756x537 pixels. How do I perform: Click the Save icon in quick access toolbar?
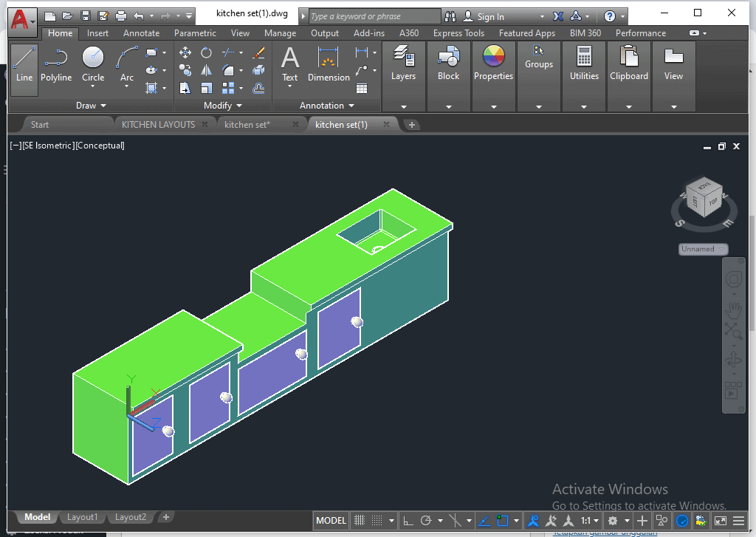click(x=86, y=16)
